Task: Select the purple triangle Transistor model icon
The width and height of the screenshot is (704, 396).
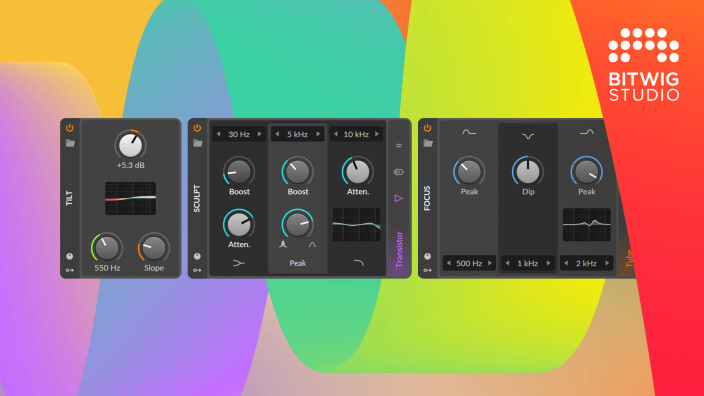Action: (x=399, y=198)
